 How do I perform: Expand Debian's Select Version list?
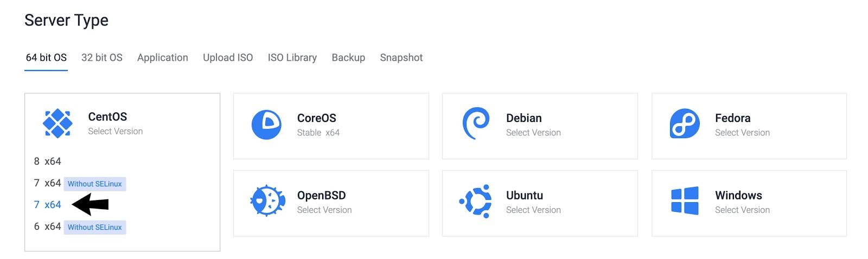533,133
